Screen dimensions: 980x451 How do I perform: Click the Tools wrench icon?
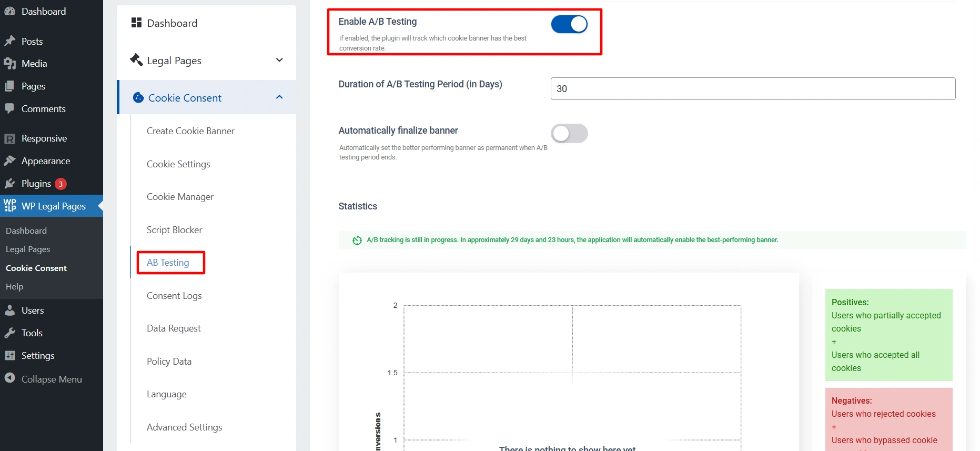click(x=9, y=333)
